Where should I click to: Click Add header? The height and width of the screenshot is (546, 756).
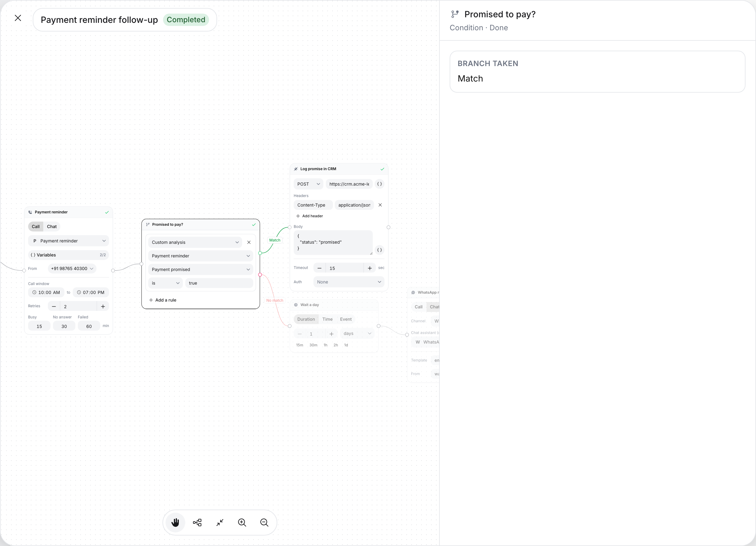pos(309,216)
